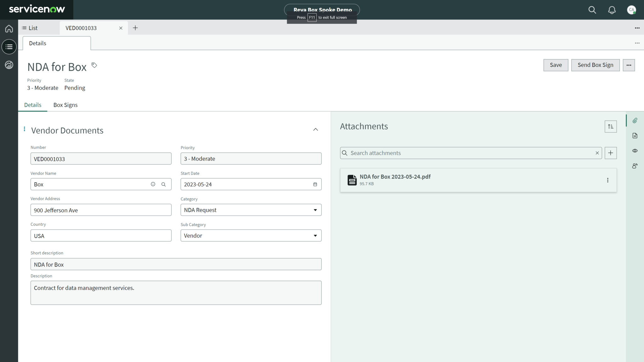
Task: Open the Sub Category dropdown
Action: [x=251, y=236]
